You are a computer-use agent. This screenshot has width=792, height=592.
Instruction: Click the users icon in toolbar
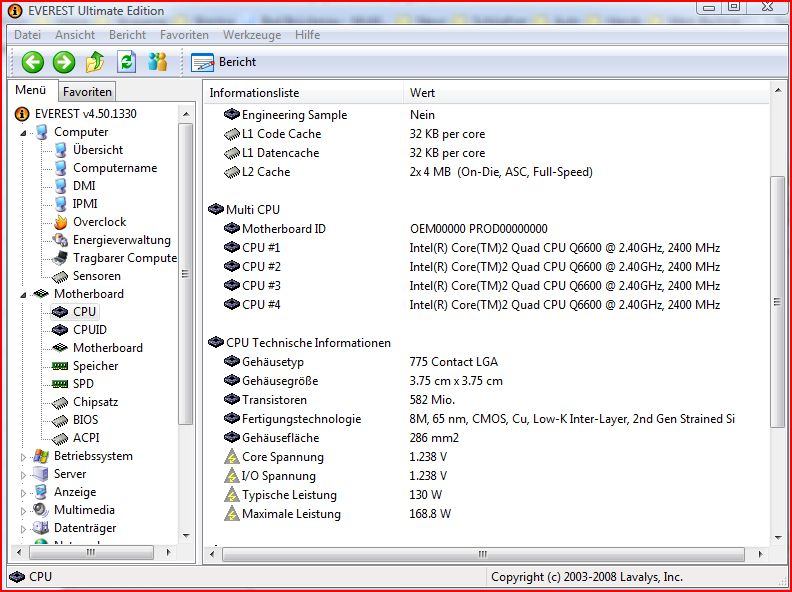click(158, 62)
